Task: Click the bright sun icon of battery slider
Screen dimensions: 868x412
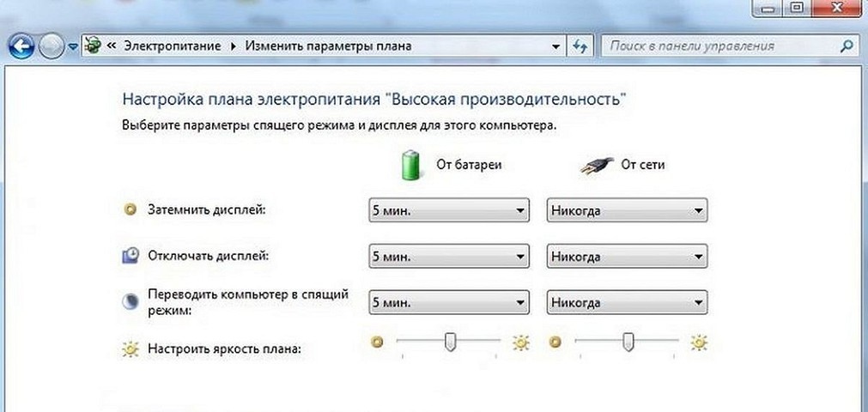Action: [x=520, y=342]
